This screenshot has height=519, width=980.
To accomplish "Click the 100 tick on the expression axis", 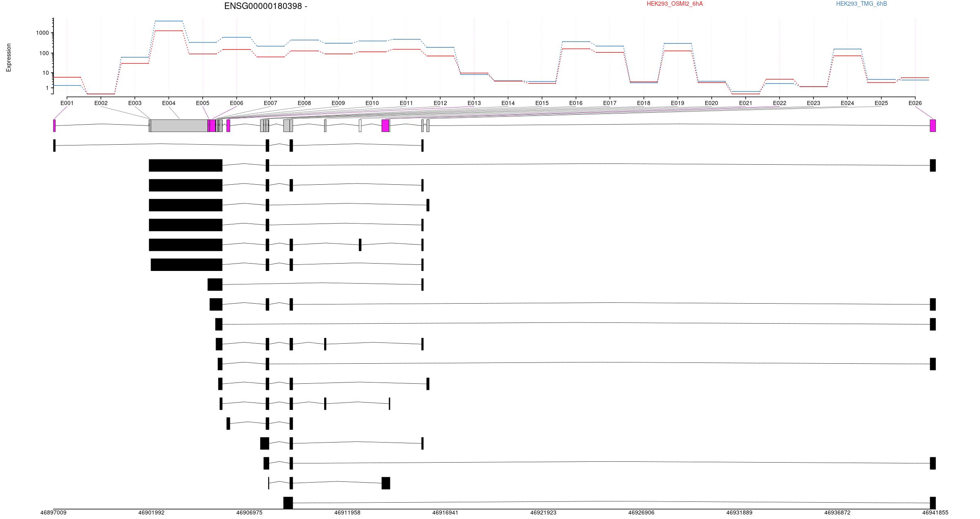I will coord(44,54).
